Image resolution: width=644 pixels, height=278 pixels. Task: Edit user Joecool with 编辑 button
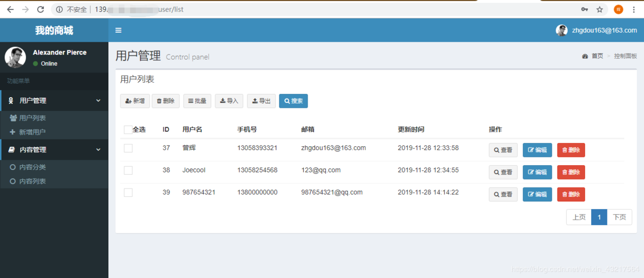point(537,172)
